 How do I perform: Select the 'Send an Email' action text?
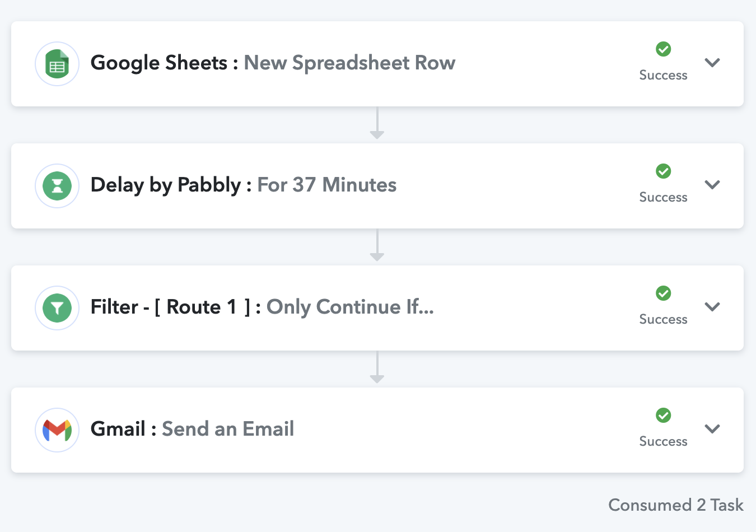228,429
